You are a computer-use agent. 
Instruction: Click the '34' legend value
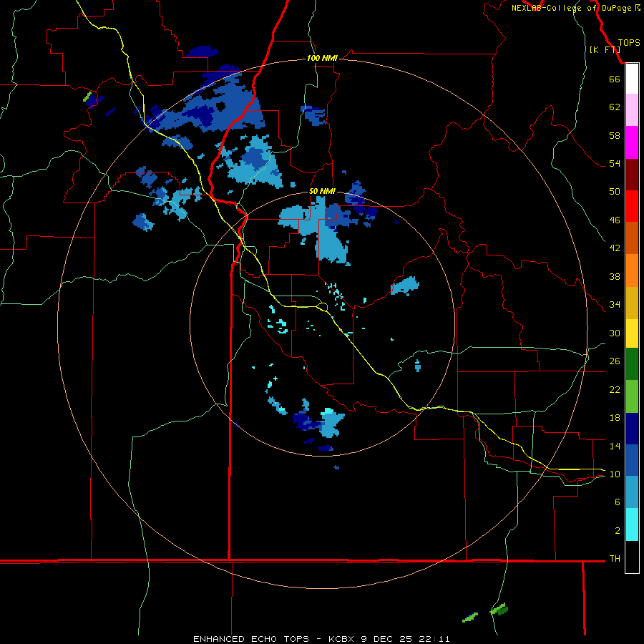(615, 304)
